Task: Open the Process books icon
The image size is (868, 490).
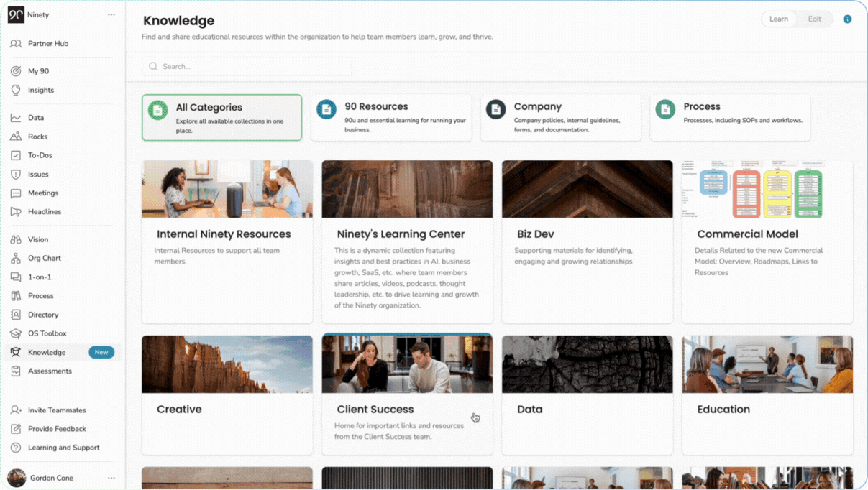Action: click(16, 296)
